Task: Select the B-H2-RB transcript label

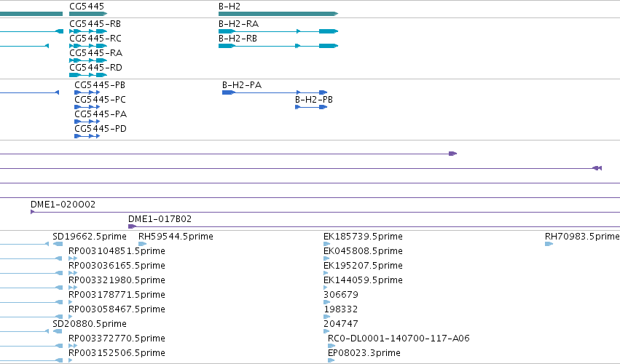Action: point(238,39)
